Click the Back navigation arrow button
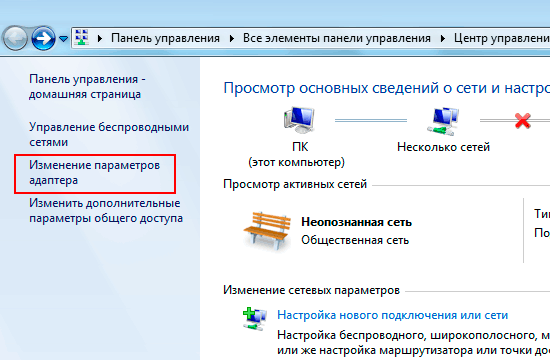The width and height of the screenshot is (550, 360). (x=15, y=38)
